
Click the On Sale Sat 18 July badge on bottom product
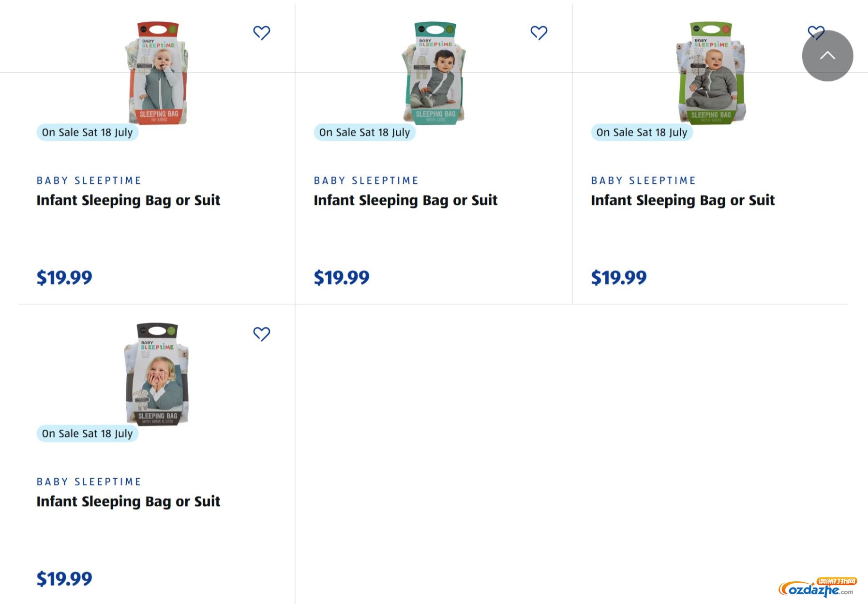coord(88,433)
